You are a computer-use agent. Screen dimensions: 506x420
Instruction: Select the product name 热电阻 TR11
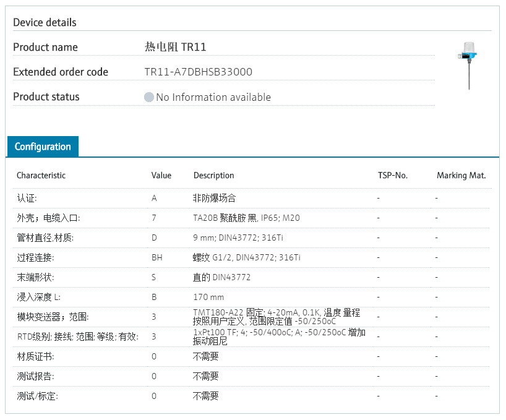[x=175, y=47]
